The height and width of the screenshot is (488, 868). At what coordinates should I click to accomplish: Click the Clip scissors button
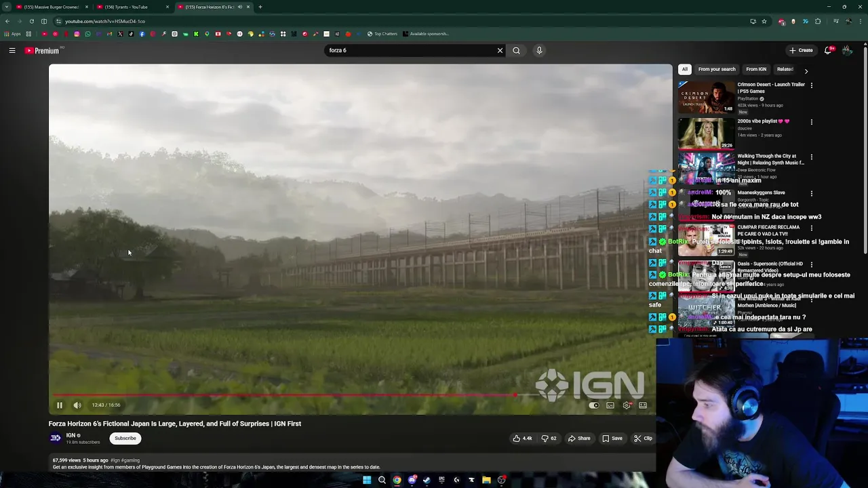[643, 439]
